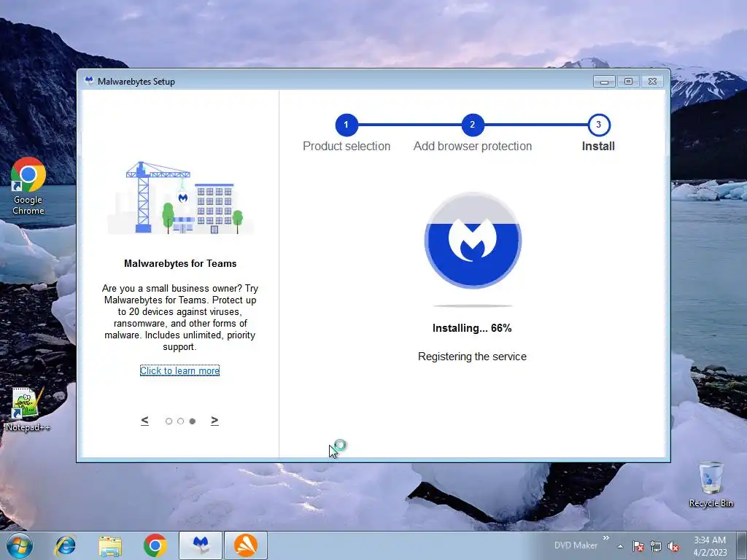Screen dimensions: 747x560
Task: Open the Click to learn more link
Action: (179, 370)
